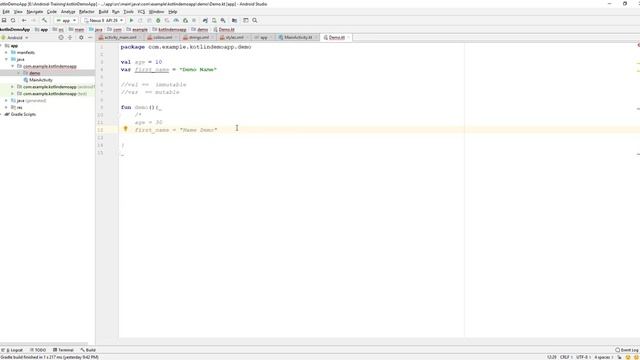Image resolution: width=640 pixels, height=360 pixels.
Task: Open Project Structure folder icon in toolbar
Action: click(x=235, y=20)
